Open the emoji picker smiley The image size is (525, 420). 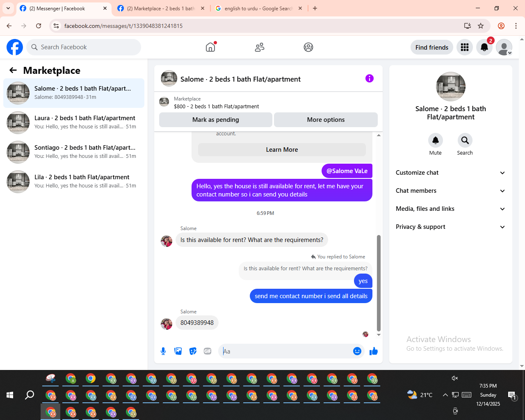point(357,351)
